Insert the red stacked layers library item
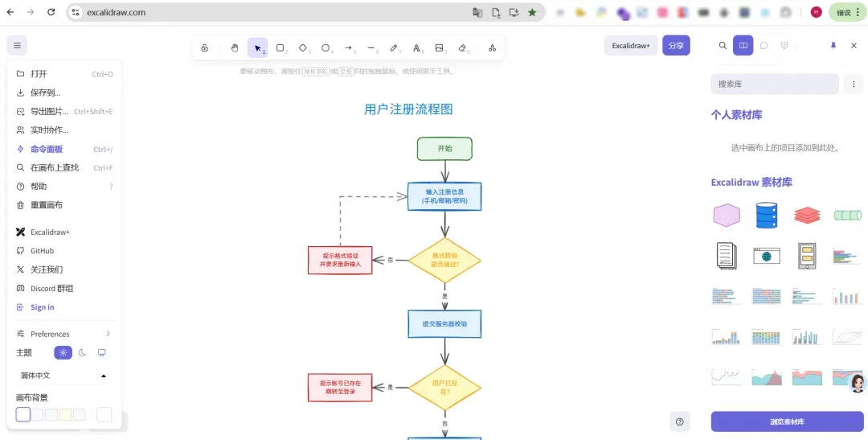This screenshot has width=868, height=440. coord(807,215)
